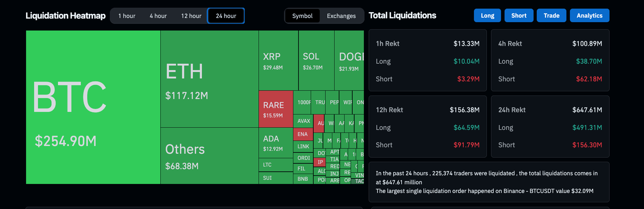Screen dimensions: 644x209
Task: Click the BTC heatmap tile
Action: pyautogui.click(x=93, y=107)
